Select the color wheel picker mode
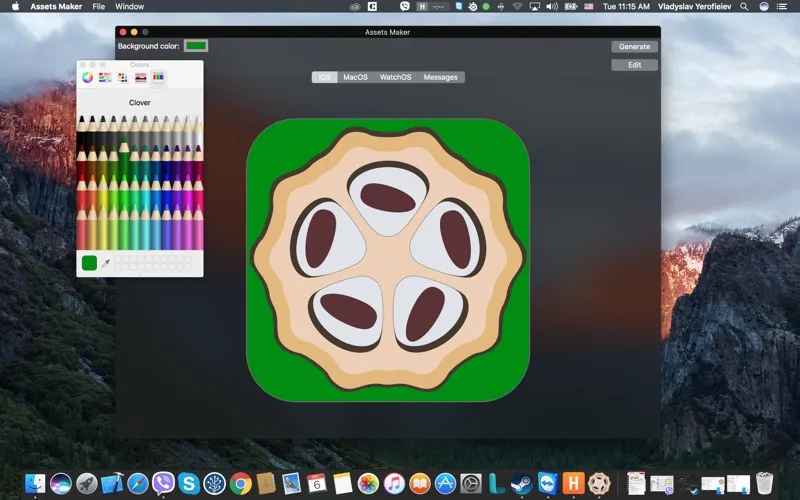Viewport: 800px width, 500px height. point(87,77)
